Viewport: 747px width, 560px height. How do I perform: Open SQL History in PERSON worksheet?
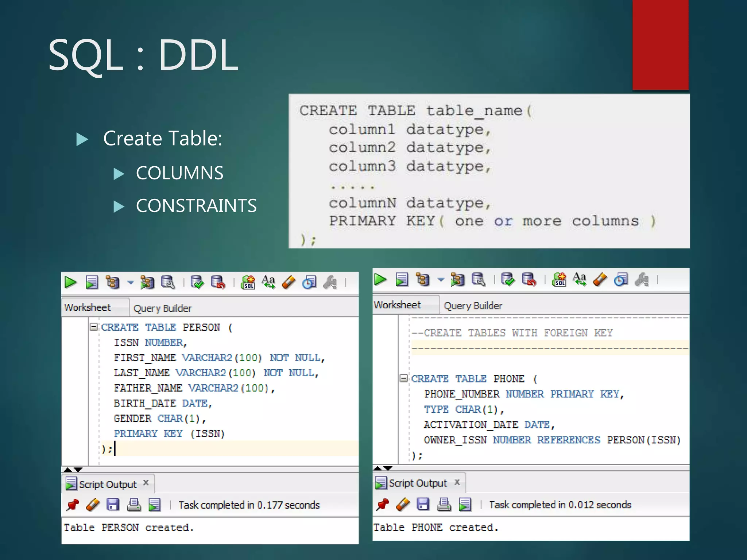point(309,282)
